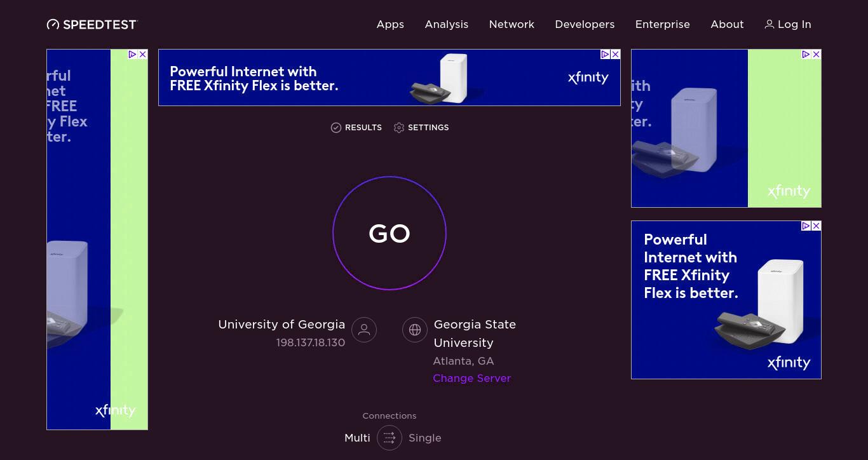The height and width of the screenshot is (460, 868).
Task: Click the Speedtest logo
Action: click(92, 24)
